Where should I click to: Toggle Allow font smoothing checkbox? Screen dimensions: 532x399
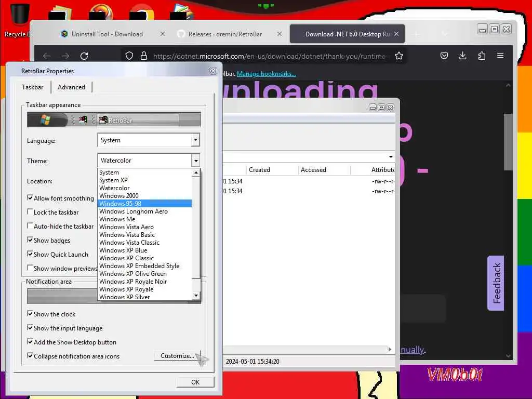(30, 198)
